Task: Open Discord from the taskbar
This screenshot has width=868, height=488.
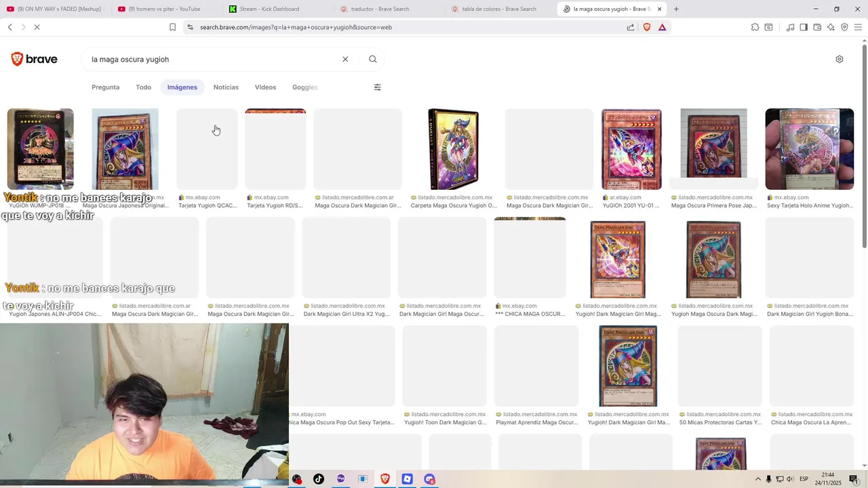Action: [x=429, y=479]
